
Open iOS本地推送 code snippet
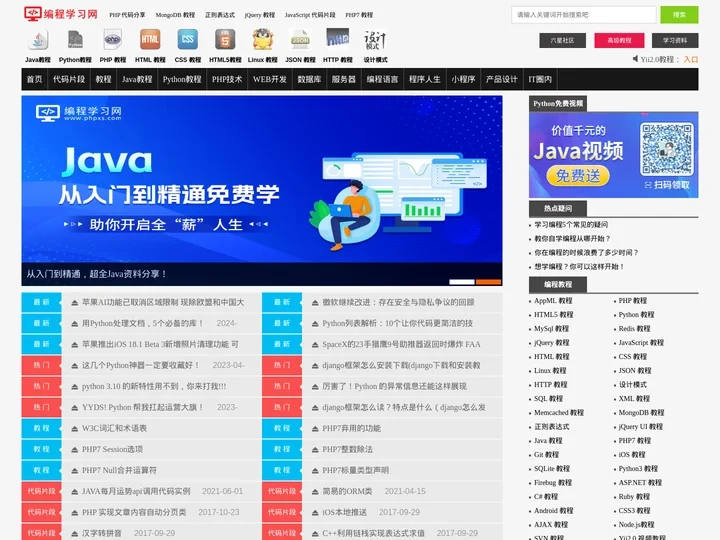pos(344,512)
